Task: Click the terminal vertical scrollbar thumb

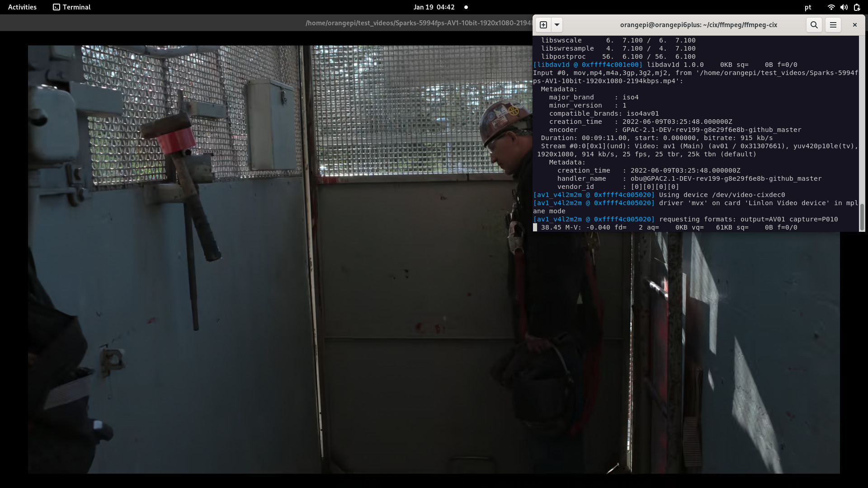Action: [x=862, y=217]
